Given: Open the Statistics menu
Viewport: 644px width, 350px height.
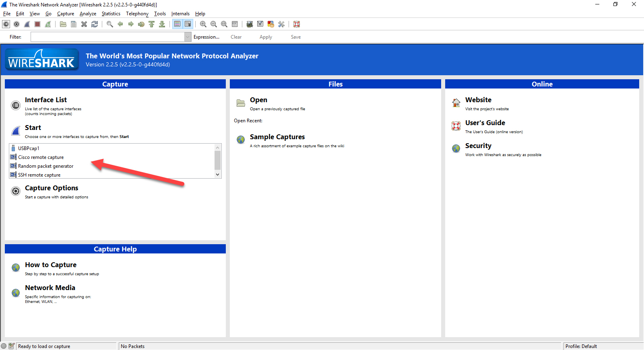Looking at the screenshot, I should tap(111, 14).
